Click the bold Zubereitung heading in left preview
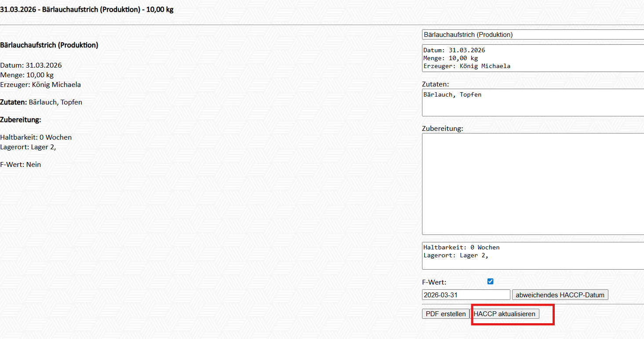Image resolution: width=644 pixels, height=339 pixels. [21, 120]
